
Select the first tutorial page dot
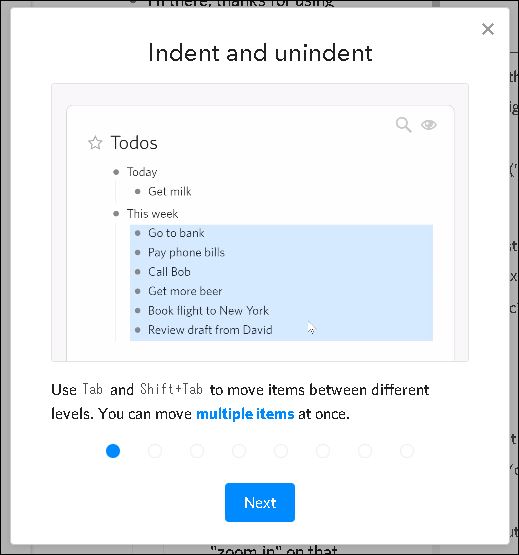(x=113, y=451)
